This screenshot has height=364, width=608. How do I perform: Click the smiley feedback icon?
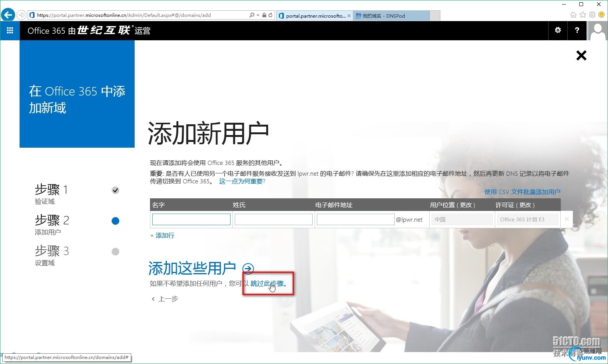(601, 15)
